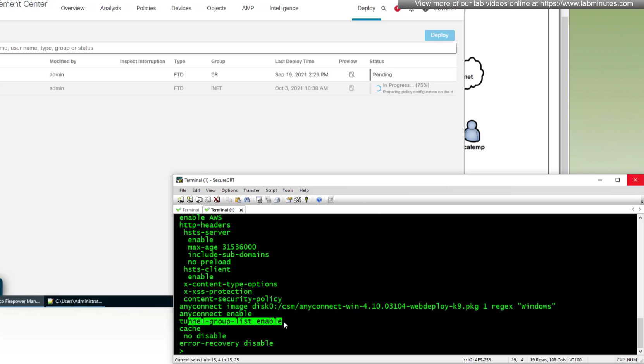Click the deployment search filter field

pos(228,48)
